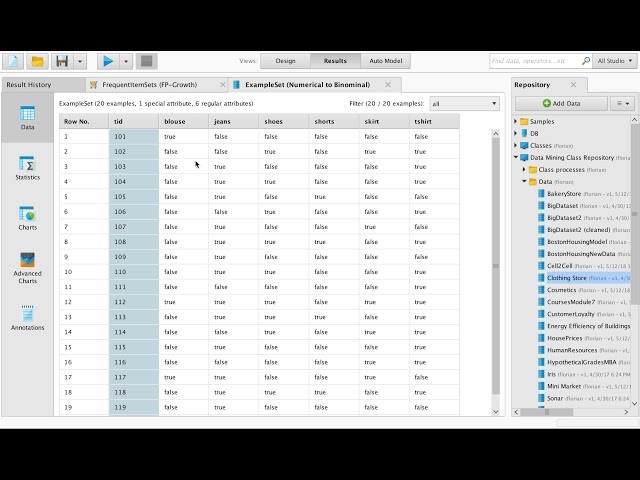Select Cosmetics dataset entry
This screenshot has width=640, height=480.
click(x=583, y=290)
